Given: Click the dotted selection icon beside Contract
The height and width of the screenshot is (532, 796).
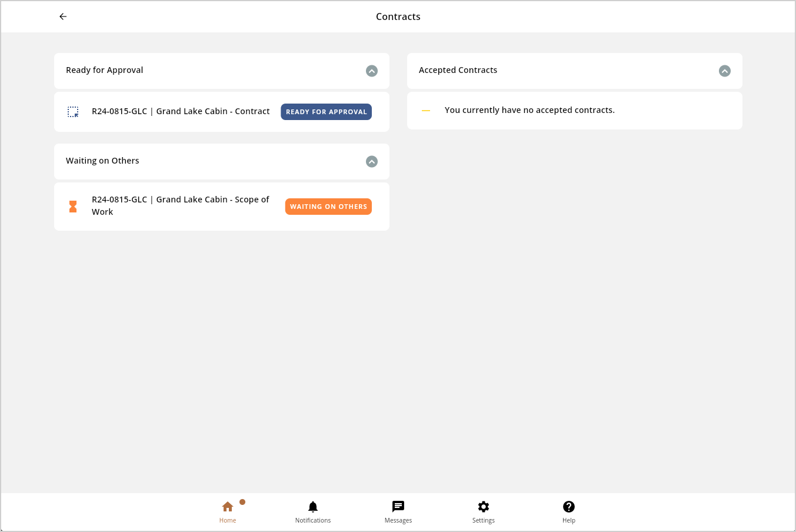Looking at the screenshot, I should coord(73,112).
